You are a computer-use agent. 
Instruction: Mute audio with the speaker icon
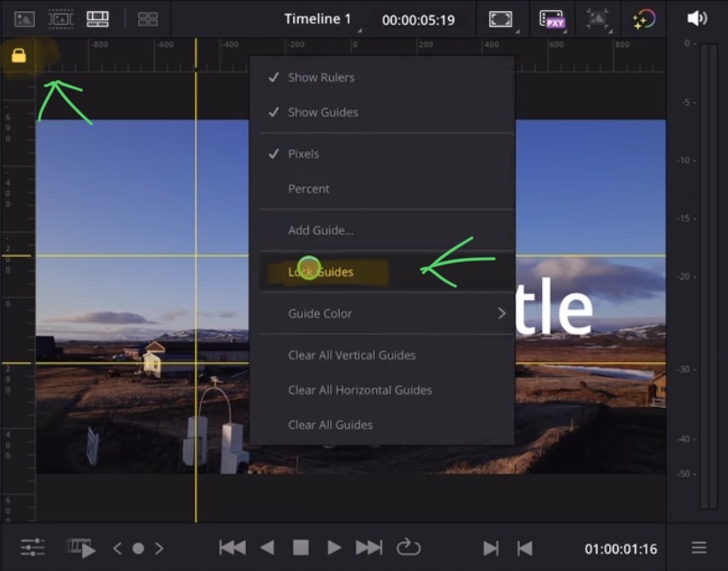tap(698, 18)
